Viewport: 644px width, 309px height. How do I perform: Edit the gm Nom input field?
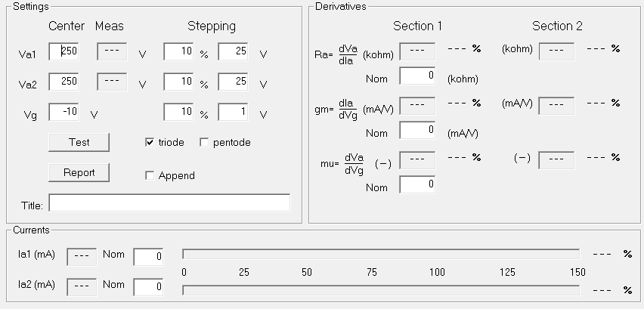[x=416, y=131]
